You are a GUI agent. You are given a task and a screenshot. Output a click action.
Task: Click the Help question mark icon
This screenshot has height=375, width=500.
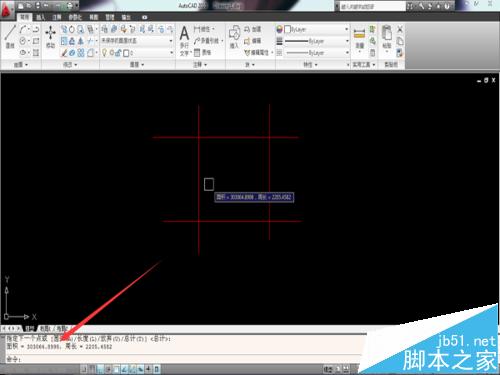(x=447, y=6)
